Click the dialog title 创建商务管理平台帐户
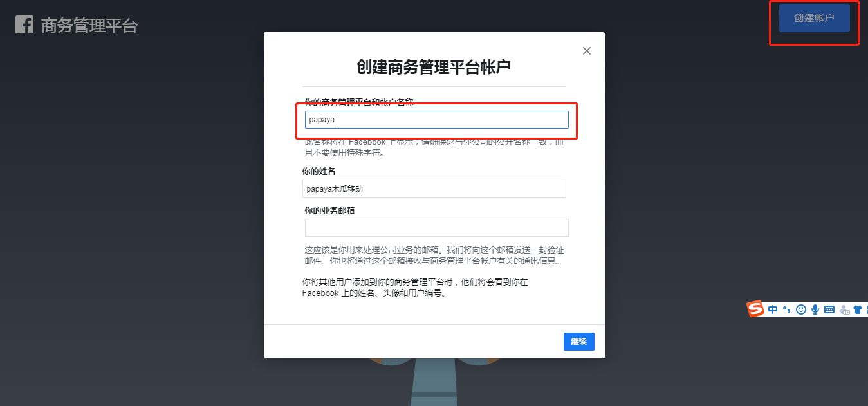This screenshot has width=868, height=406. [434, 67]
